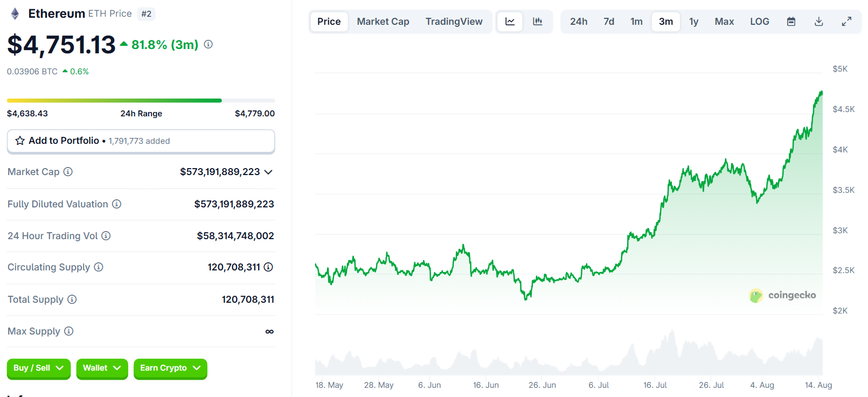This screenshot has height=397, width=868.
Task: Expand chart to fullscreen icon
Action: [x=846, y=22]
